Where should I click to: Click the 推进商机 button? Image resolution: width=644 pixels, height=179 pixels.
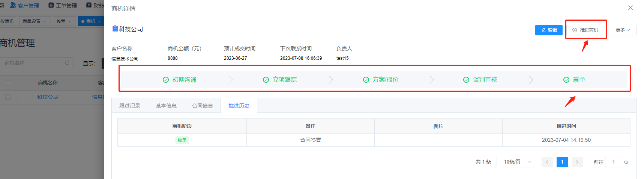tap(585, 30)
